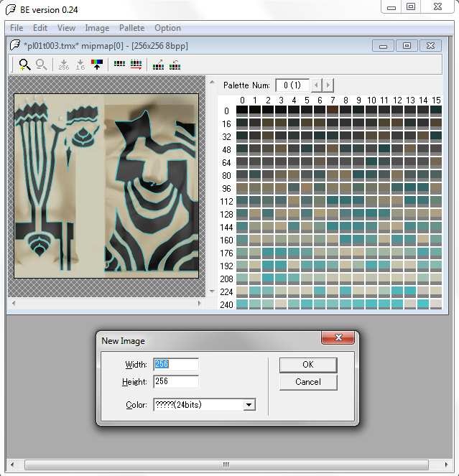
Task: Click the reduce to 16 colors icon
Action: click(80, 65)
